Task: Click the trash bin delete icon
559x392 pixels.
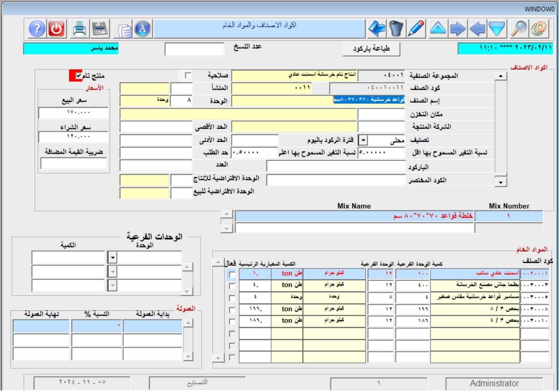Action: 396,29
